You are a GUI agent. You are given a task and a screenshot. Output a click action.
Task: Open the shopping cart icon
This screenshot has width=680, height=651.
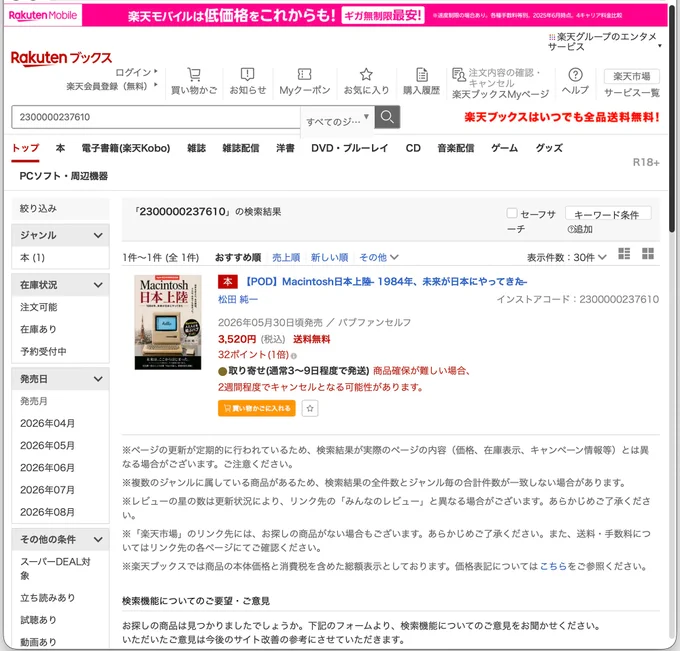pyautogui.click(x=194, y=75)
